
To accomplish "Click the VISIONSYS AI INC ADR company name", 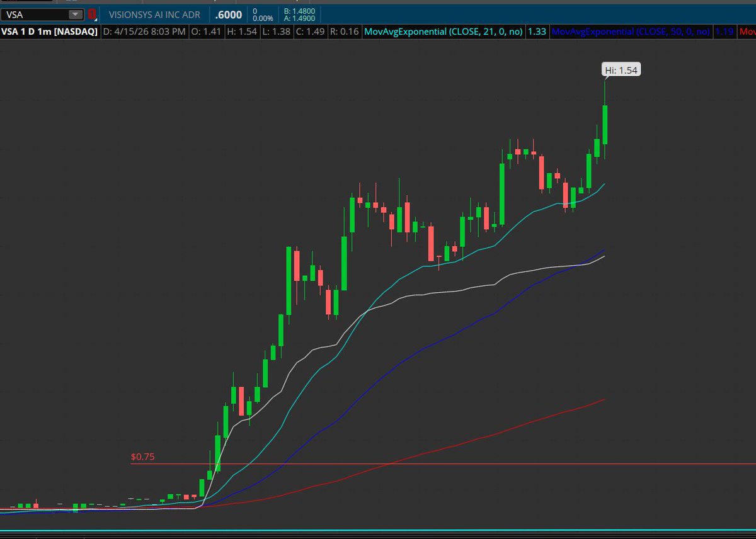I will [154, 14].
